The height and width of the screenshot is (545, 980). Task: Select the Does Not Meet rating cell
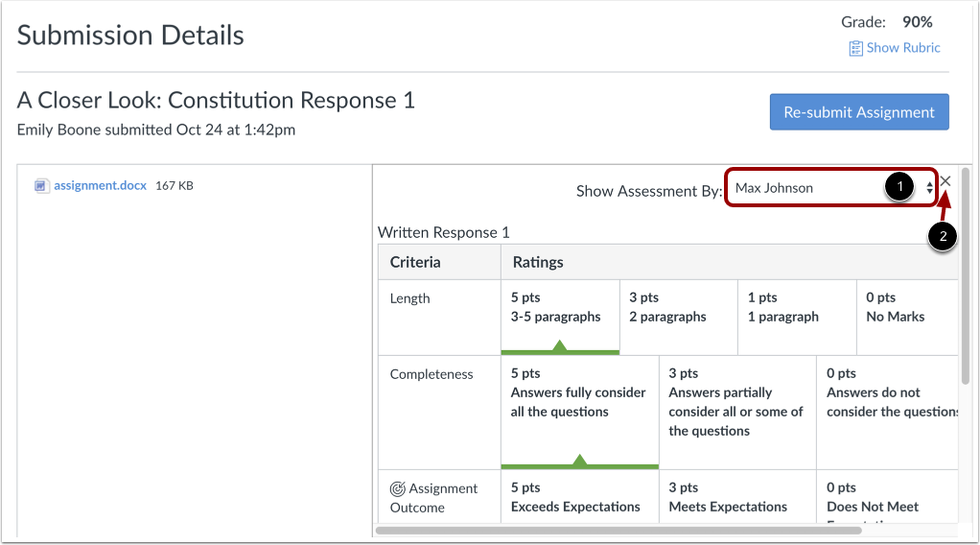coord(888,497)
